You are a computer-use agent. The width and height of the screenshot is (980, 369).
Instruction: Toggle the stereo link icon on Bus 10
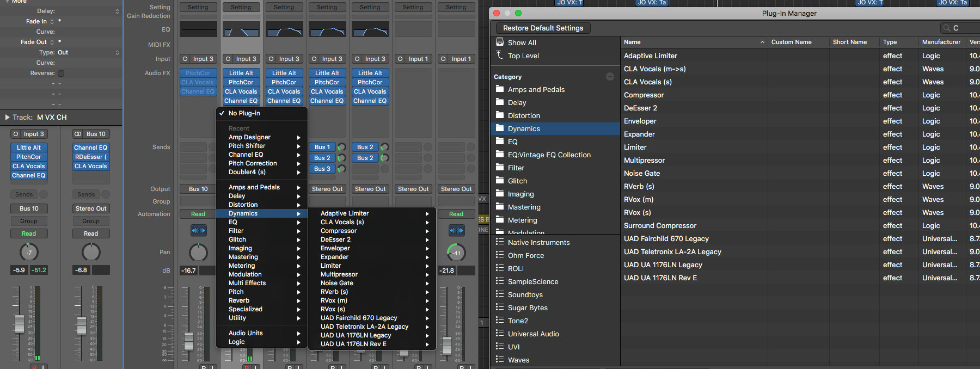[78, 134]
